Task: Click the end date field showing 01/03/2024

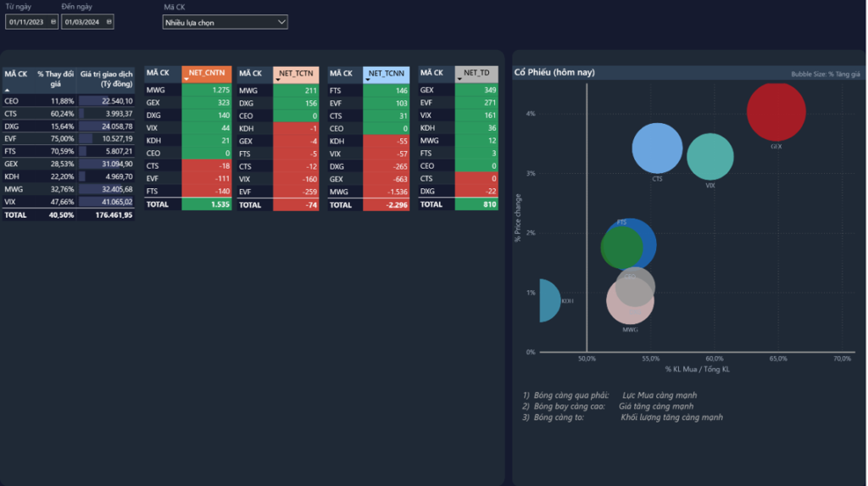Action: point(82,22)
